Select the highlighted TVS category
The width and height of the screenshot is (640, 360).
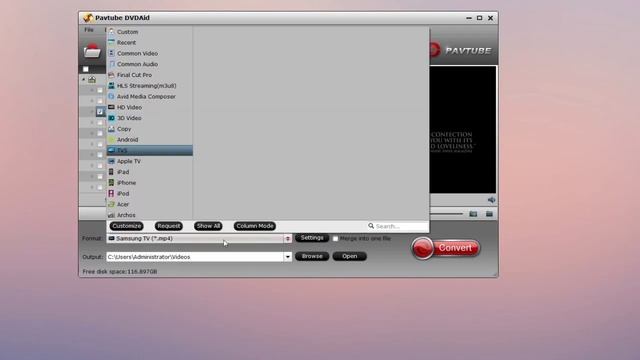(149, 151)
